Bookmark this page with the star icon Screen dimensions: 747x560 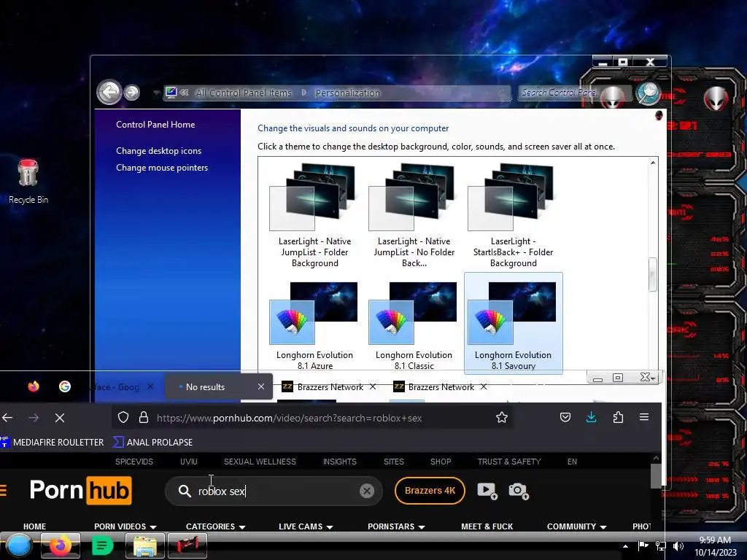click(x=502, y=418)
